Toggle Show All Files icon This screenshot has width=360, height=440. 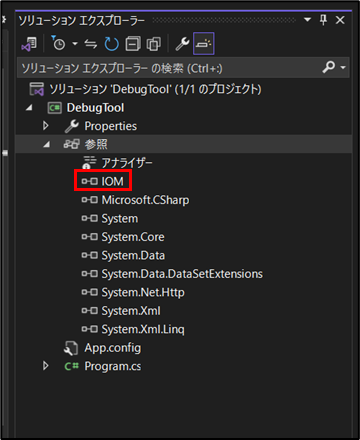click(x=154, y=44)
